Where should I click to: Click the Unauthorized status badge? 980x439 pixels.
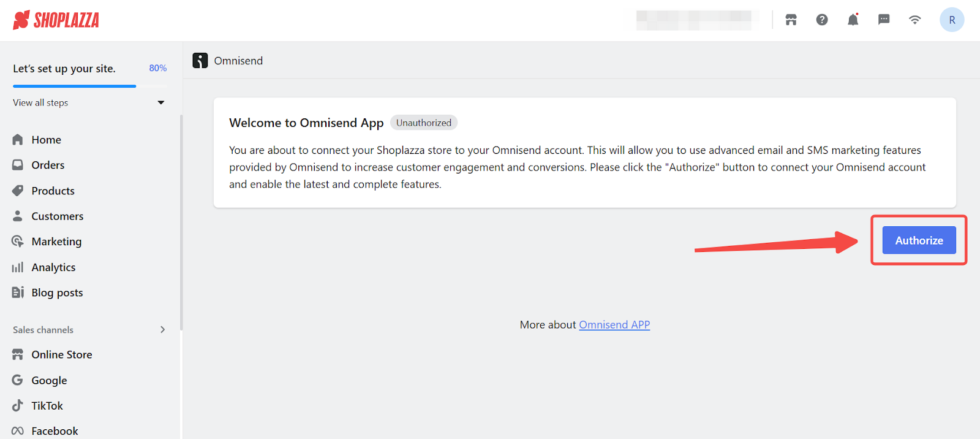point(424,123)
